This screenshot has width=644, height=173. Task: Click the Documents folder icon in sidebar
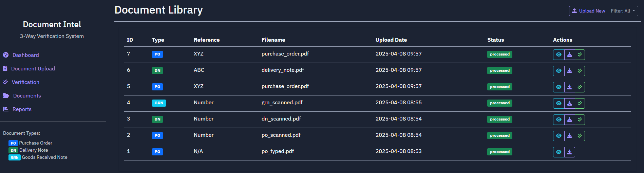coord(6,95)
